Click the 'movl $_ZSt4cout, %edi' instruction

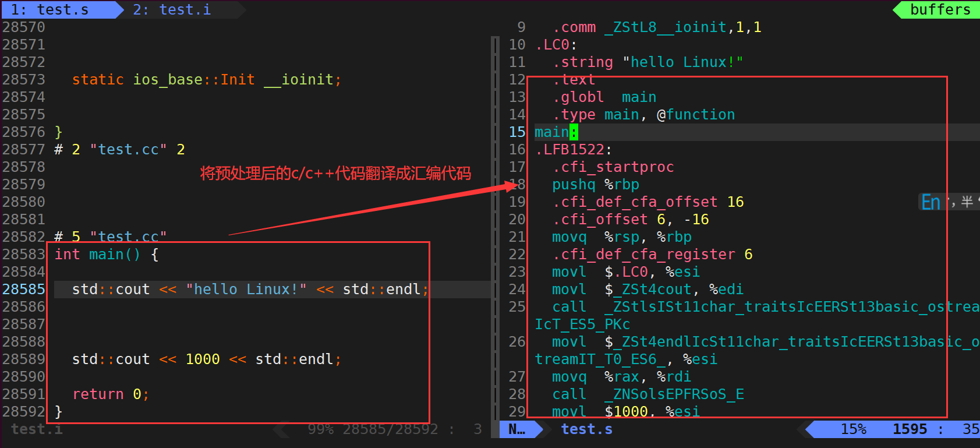tap(648, 290)
